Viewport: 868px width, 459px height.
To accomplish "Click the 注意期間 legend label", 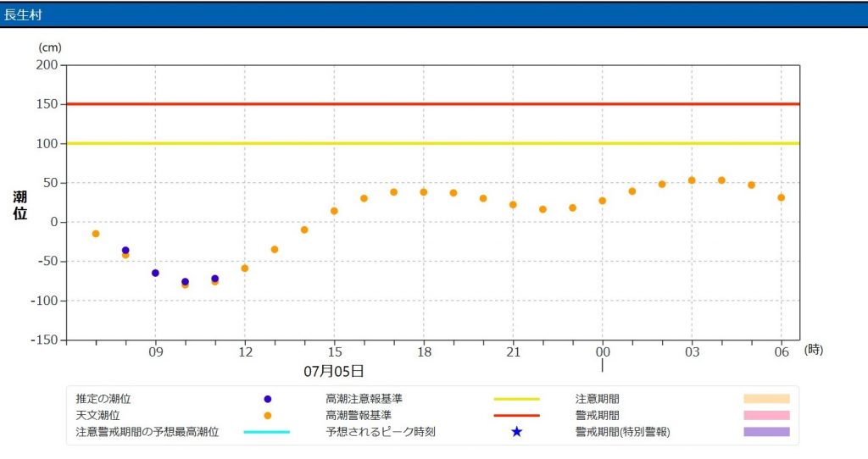I will [598, 399].
